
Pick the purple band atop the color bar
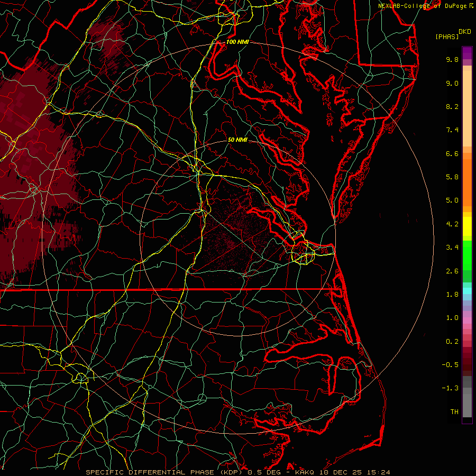click(467, 53)
